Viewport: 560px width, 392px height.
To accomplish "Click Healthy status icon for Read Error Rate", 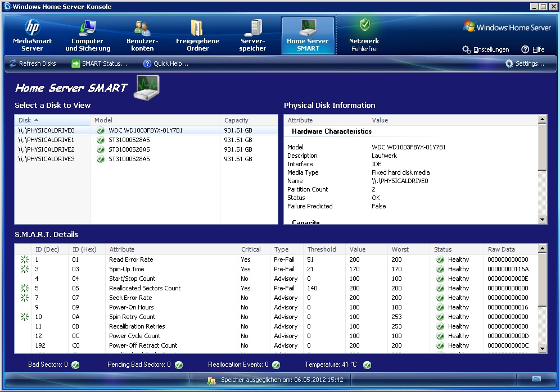I will (x=440, y=259).
